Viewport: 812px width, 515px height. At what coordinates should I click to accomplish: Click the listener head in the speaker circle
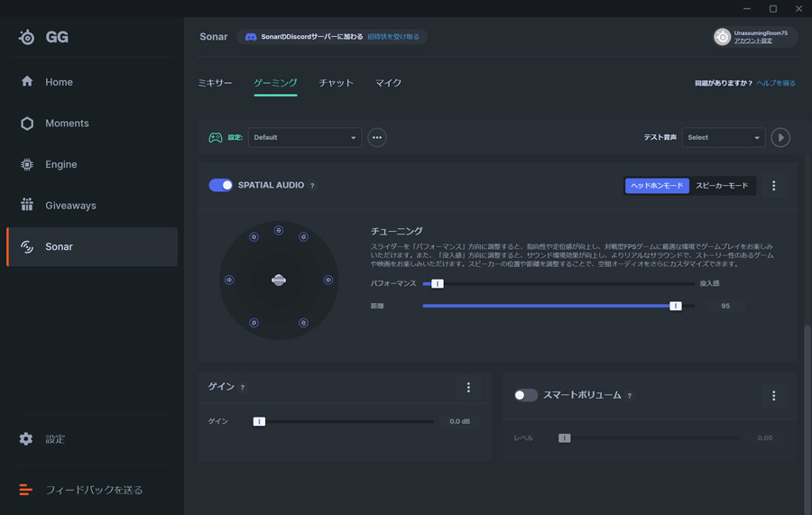(279, 280)
